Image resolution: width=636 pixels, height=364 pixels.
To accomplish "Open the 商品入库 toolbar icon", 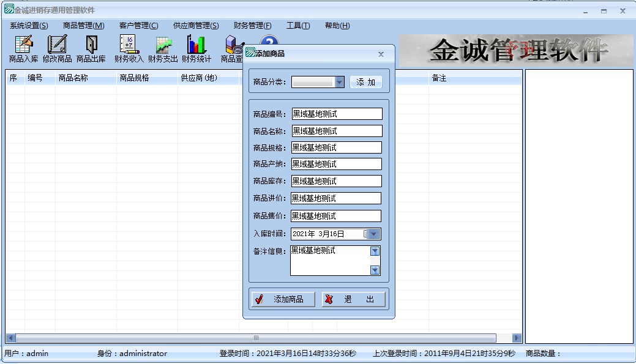I will [x=23, y=49].
